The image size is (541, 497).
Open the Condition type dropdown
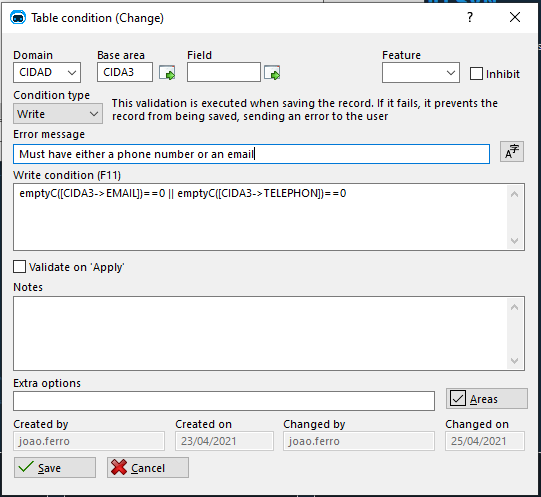58,114
